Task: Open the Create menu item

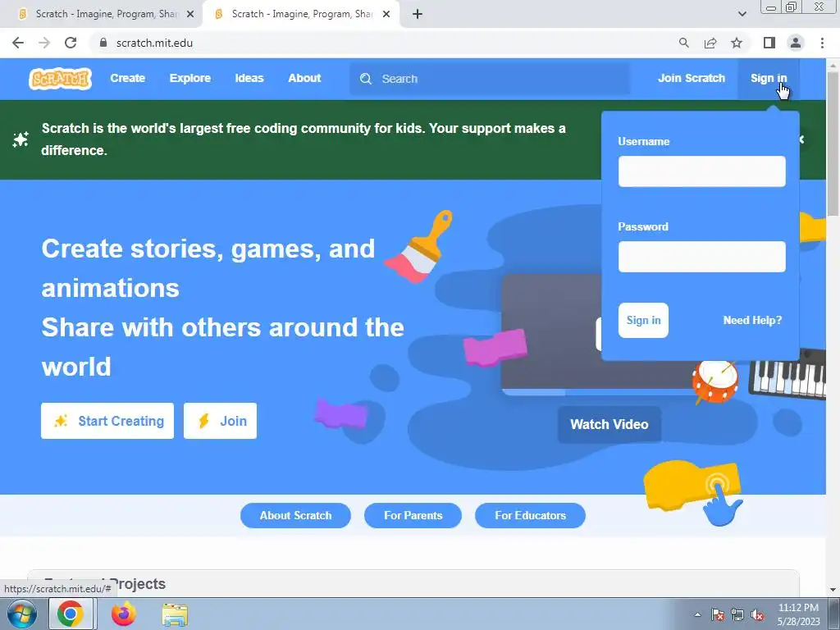Action: click(x=127, y=78)
